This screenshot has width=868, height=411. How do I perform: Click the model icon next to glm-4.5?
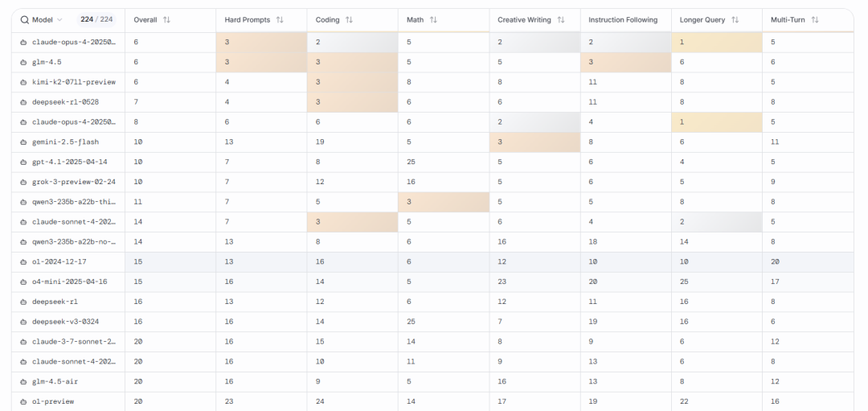(x=24, y=62)
